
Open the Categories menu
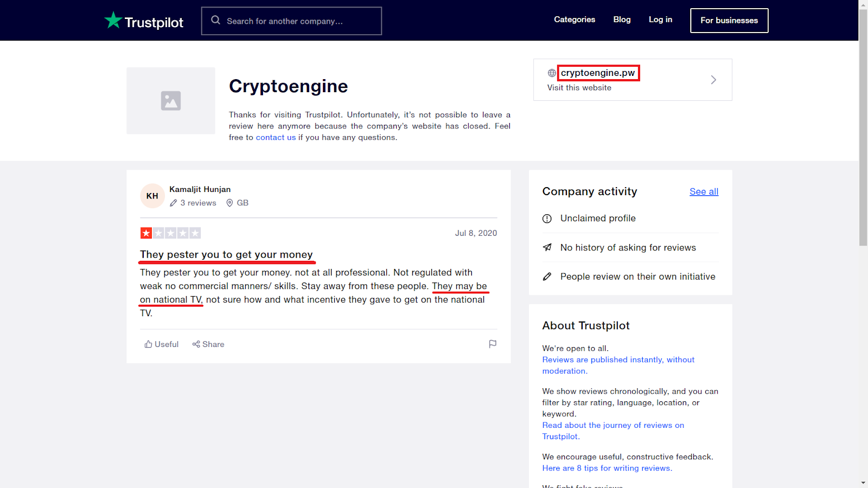point(575,20)
